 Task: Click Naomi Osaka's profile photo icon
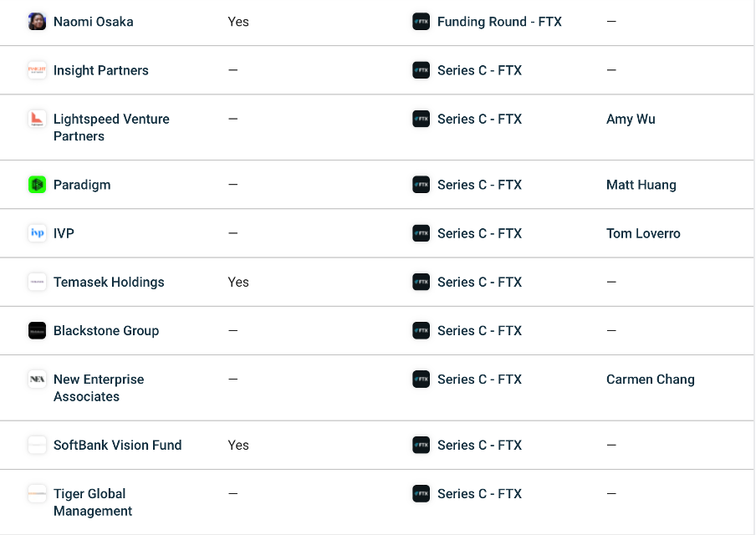pyautogui.click(x=37, y=22)
